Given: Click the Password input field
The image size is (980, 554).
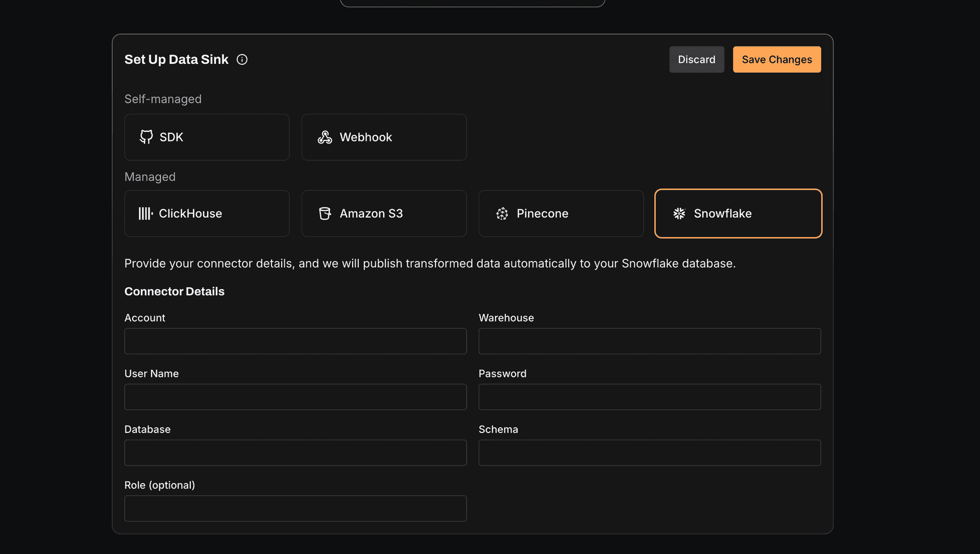Looking at the screenshot, I should pos(649,397).
